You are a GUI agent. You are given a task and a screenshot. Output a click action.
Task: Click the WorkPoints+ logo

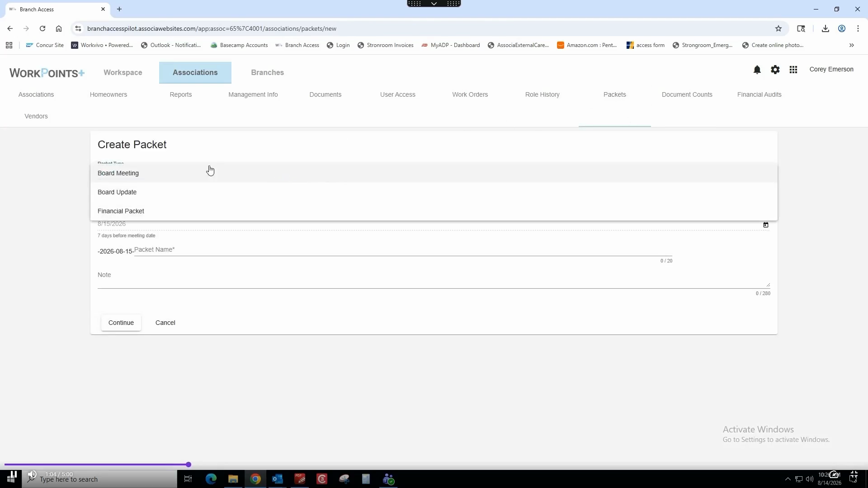pyautogui.click(x=47, y=73)
